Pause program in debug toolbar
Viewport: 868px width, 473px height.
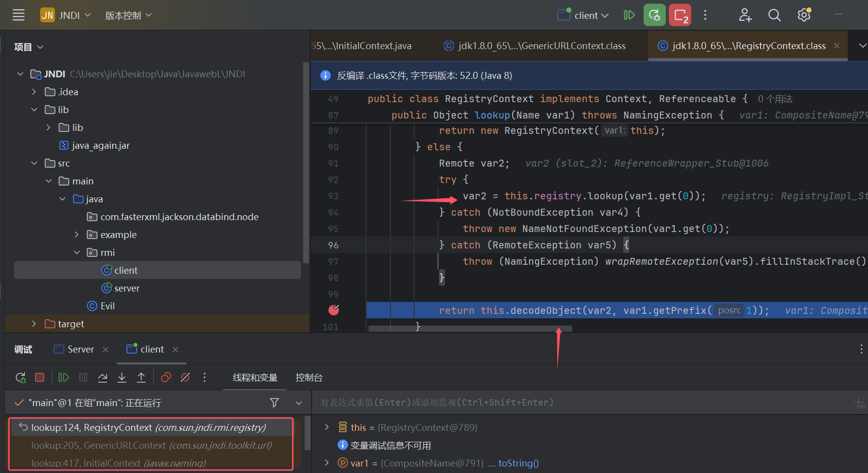(83, 378)
